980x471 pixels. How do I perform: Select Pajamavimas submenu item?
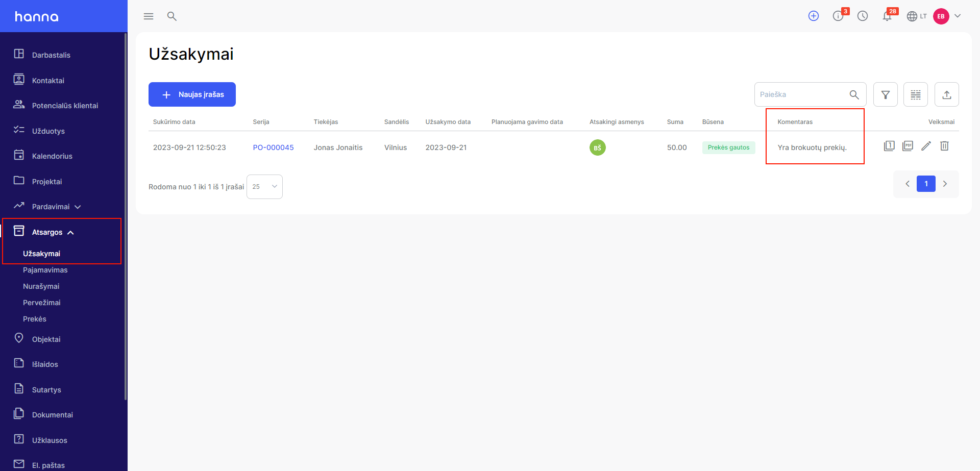click(x=45, y=270)
